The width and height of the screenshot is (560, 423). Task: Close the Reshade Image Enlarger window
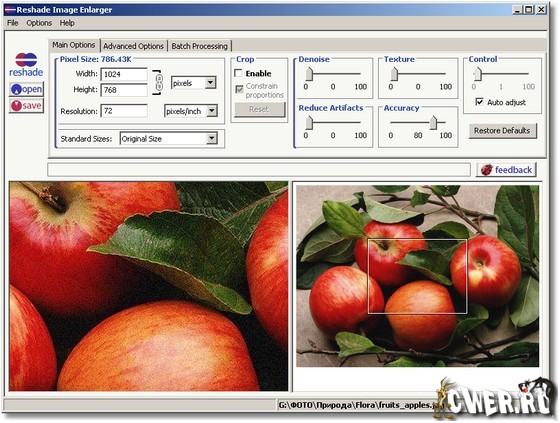(x=541, y=10)
